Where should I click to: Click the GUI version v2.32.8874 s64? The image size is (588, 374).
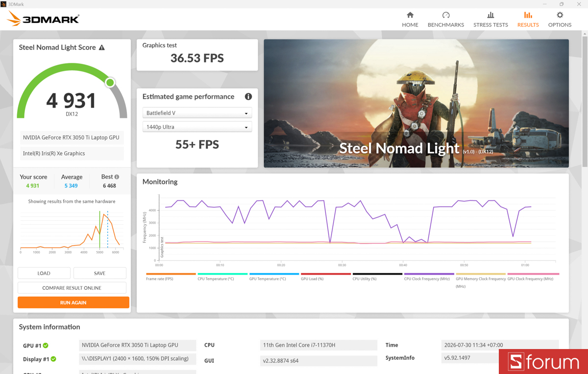(318, 361)
